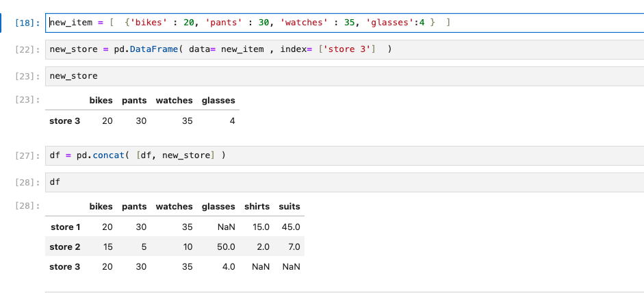Click the blue collapser bar beside cell 18

click(x=1, y=23)
